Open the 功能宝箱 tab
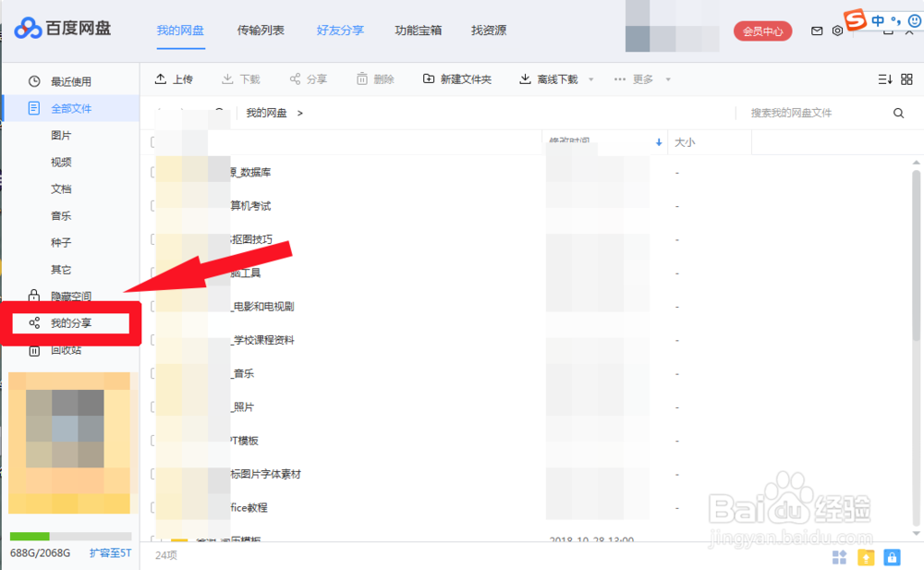The width and height of the screenshot is (924, 570). click(418, 30)
